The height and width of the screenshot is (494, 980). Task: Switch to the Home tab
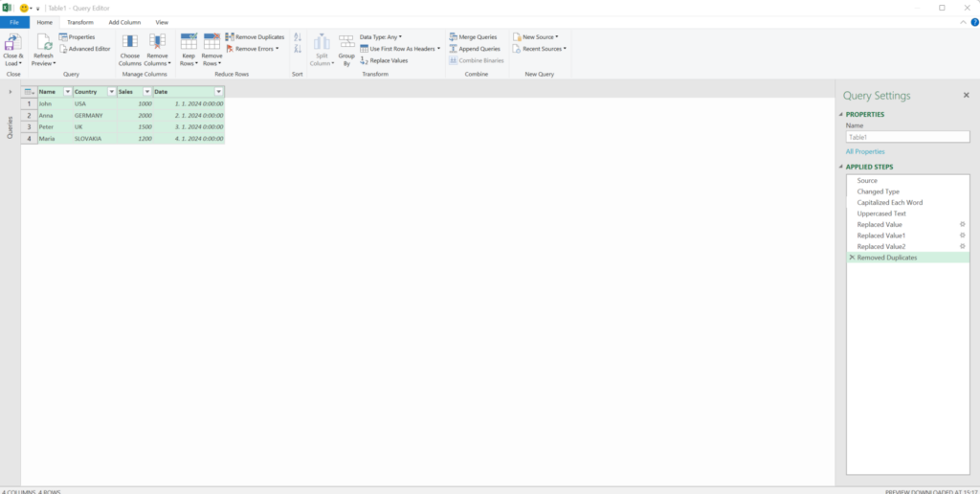click(x=44, y=23)
